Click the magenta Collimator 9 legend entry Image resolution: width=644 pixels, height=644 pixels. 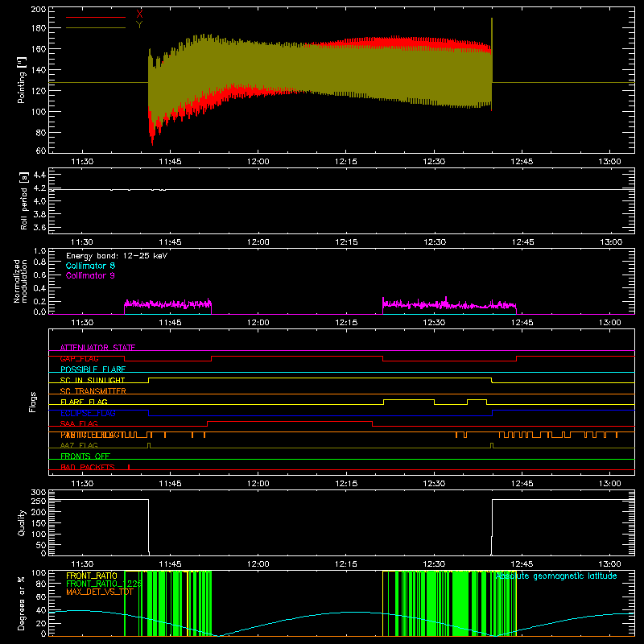[90, 275]
